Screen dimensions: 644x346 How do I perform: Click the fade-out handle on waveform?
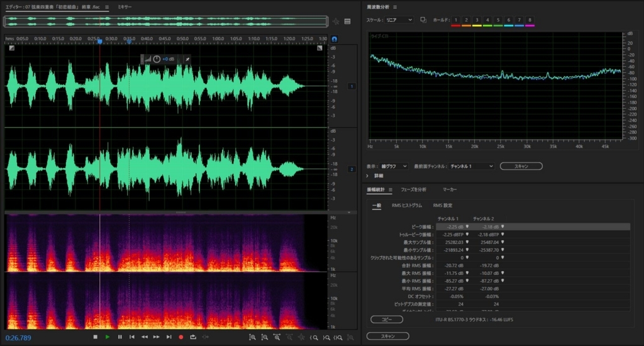pyautogui.click(x=319, y=48)
